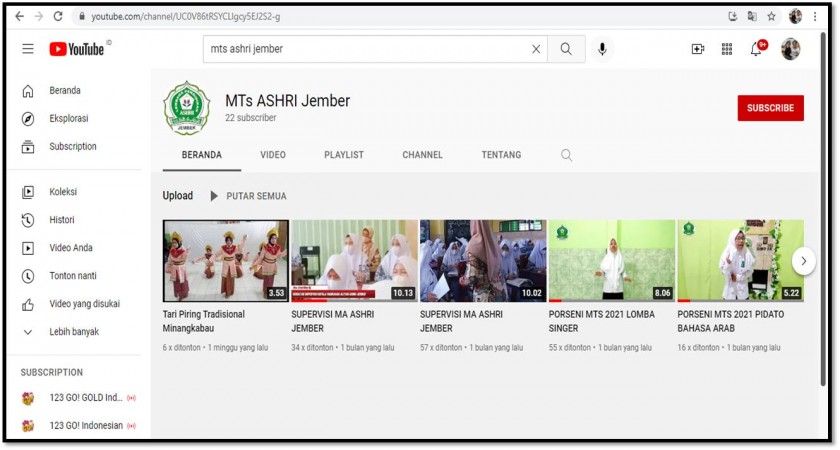Subscribe to MTs ASHRI Jember channel
The width and height of the screenshot is (840, 450).
pos(770,108)
